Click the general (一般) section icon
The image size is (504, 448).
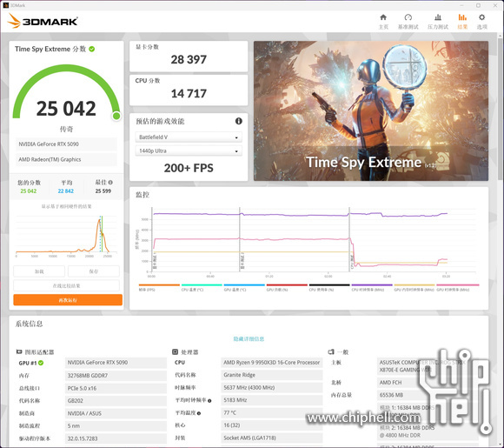pyautogui.click(x=331, y=351)
